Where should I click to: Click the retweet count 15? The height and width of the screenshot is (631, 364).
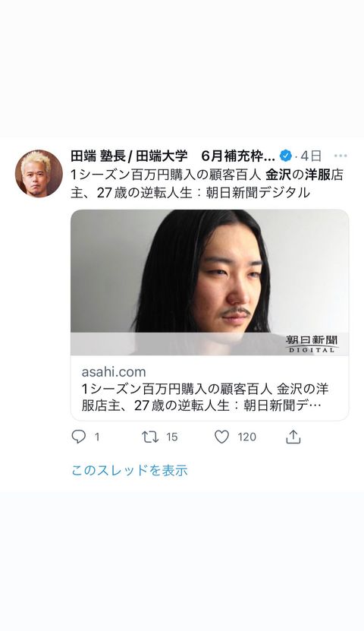pyautogui.click(x=172, y=437)
